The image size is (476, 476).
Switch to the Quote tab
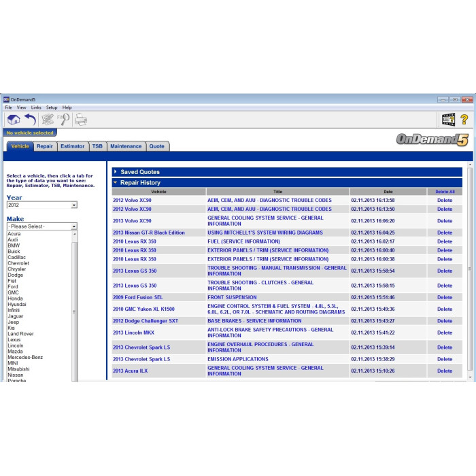[x=156, y=146]
